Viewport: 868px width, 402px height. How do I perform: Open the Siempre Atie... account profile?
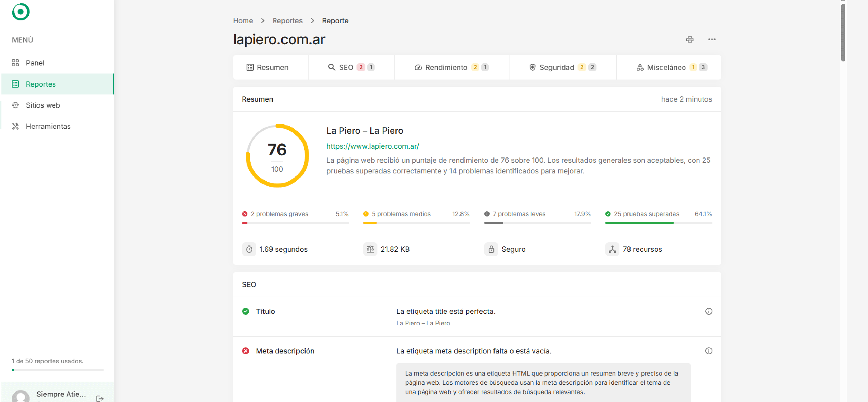coord(61,394)
